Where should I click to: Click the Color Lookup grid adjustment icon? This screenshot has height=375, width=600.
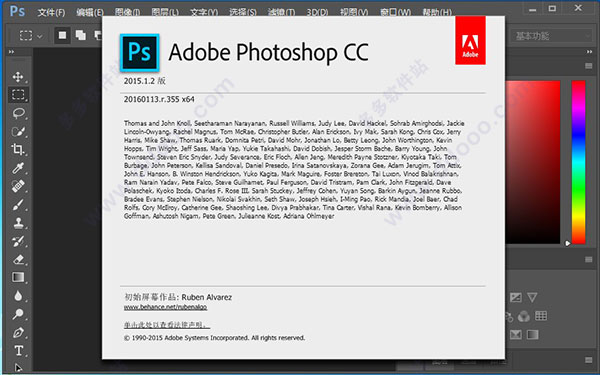[x=541, y=316]
